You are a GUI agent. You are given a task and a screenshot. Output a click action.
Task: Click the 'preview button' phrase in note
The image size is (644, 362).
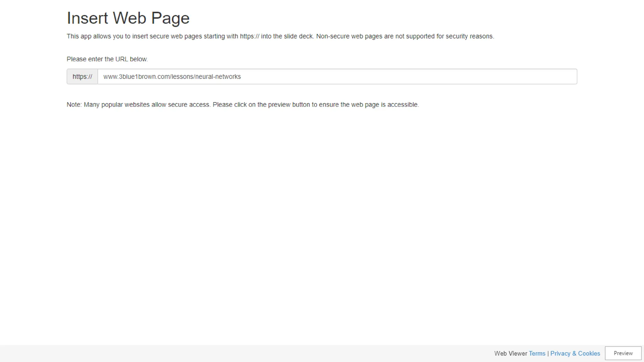pos(289,105)
